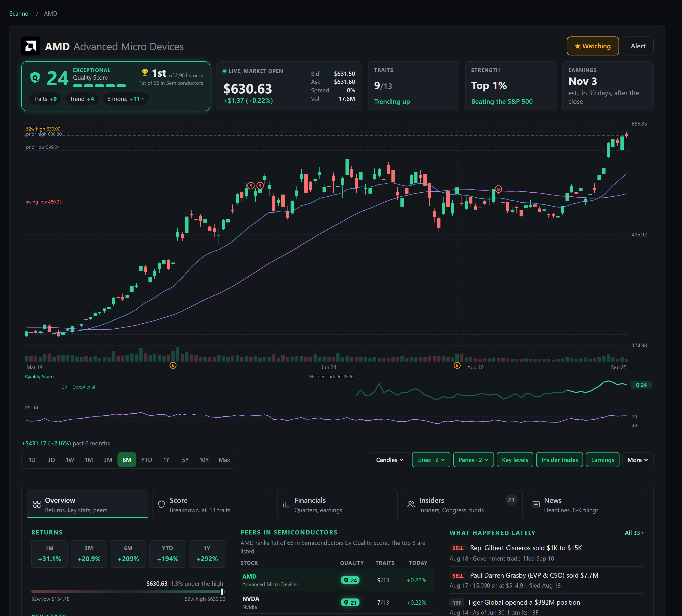Open NVDA peer row link
The image size is (682, 616).
(x=337, y=602)
